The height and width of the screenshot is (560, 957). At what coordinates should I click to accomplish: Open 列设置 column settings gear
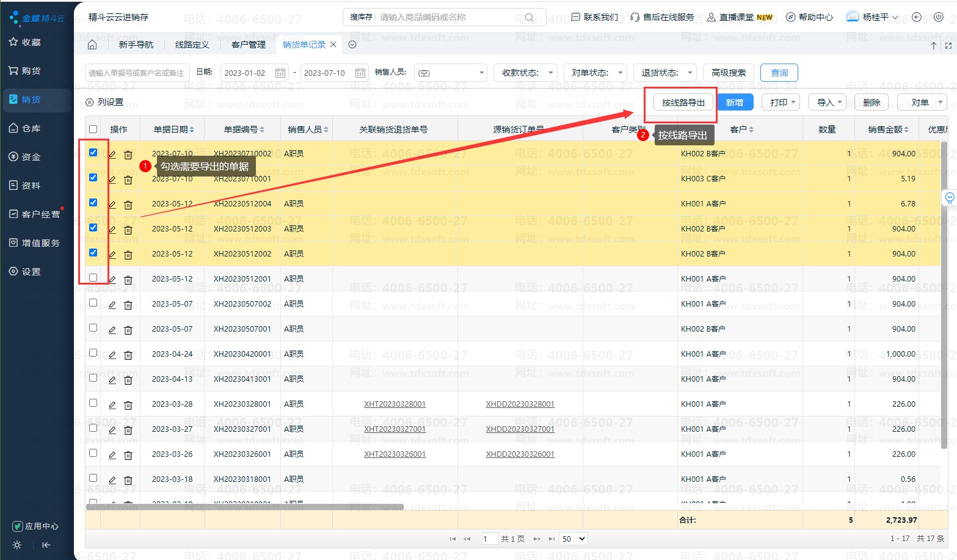pos(90,102)
